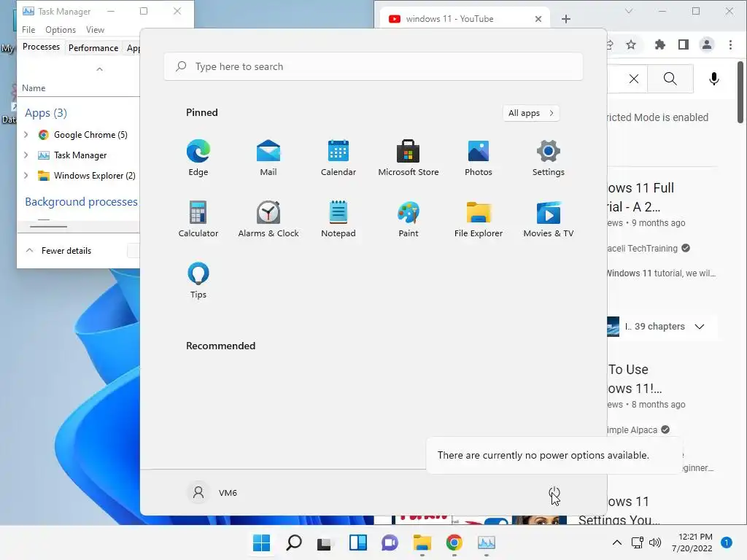Expand the 39 chapters dropdown

coord(700,327)
